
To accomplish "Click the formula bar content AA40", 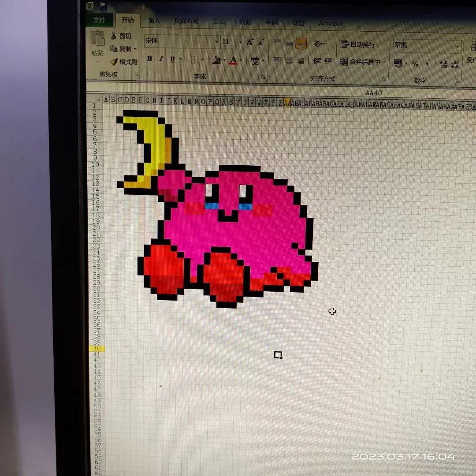I will pyautogui.click(x=374, y=93).
